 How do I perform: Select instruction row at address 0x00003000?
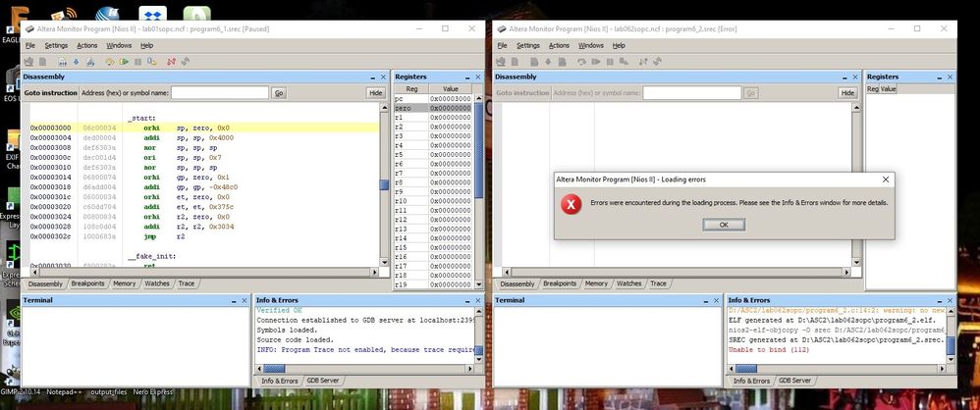click(203, 128)
